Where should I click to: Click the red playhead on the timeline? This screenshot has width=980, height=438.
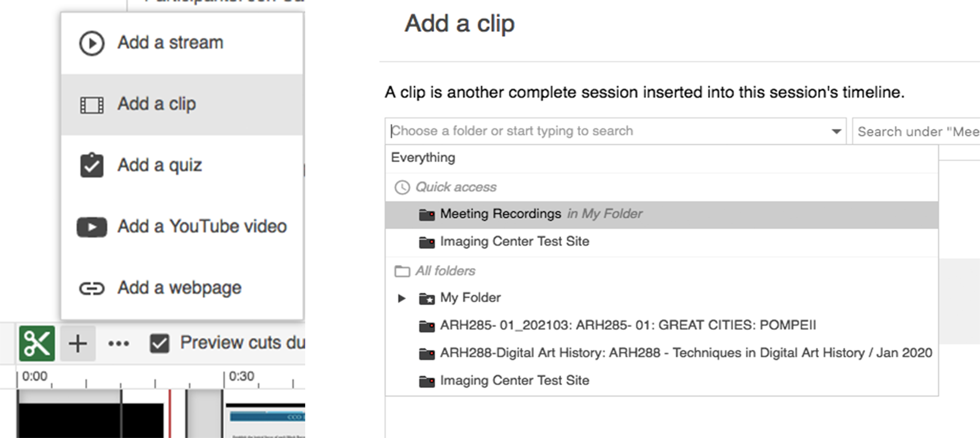tap(170, 413)
